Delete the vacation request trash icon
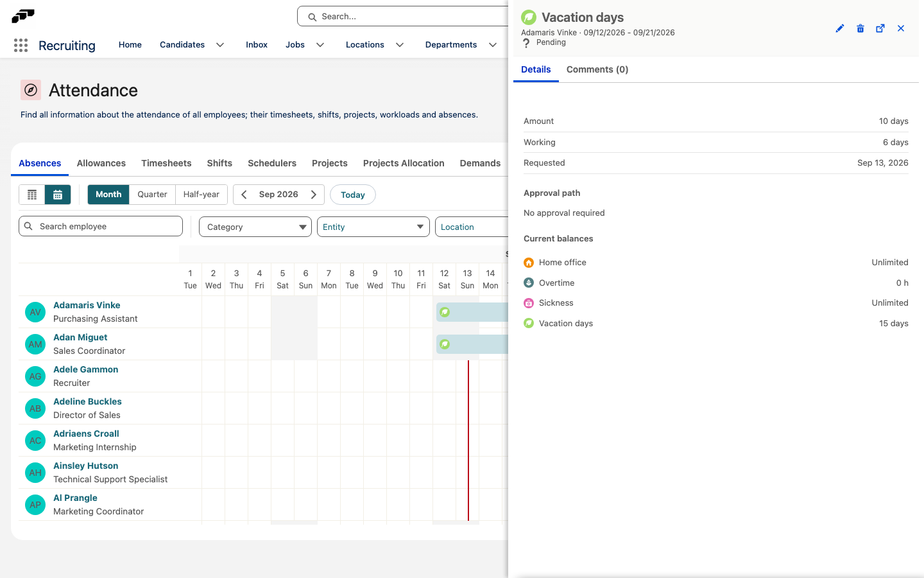This screenshot has height=578, width=924. [860, 28]
